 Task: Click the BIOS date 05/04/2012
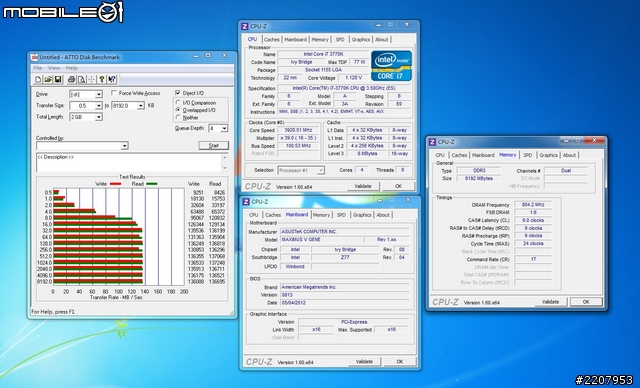tap(345, 303)
